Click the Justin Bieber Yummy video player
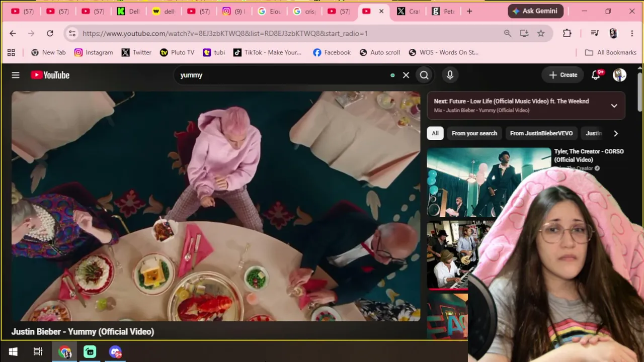Viewport: 644px width, 362px height. (x=216, y=206)
